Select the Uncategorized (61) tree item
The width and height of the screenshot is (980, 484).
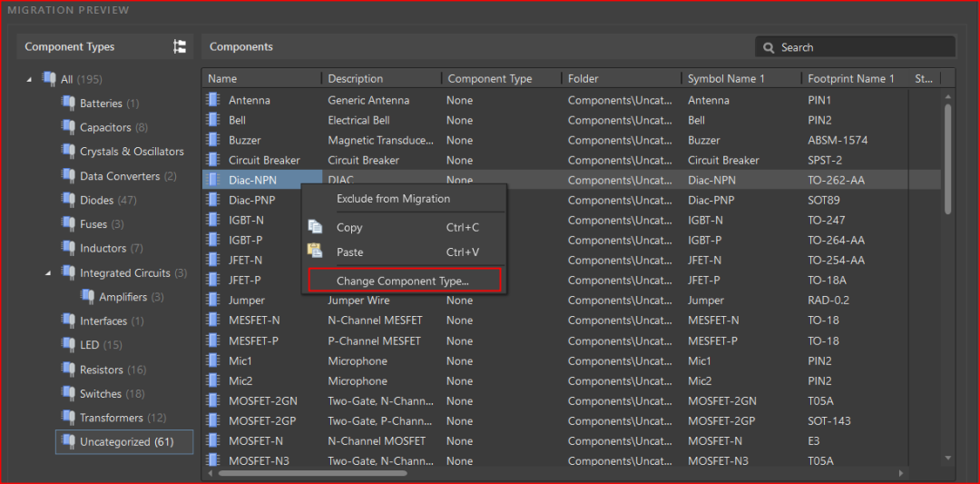[x=124, y=442]
